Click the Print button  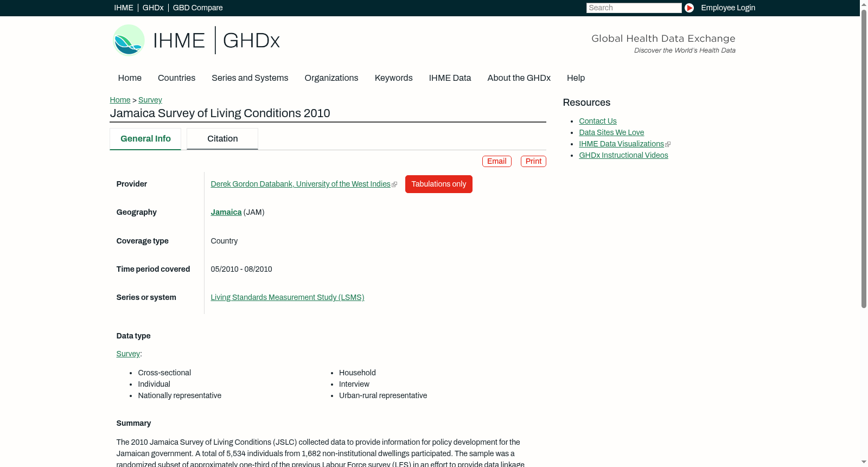pos(533,161)
